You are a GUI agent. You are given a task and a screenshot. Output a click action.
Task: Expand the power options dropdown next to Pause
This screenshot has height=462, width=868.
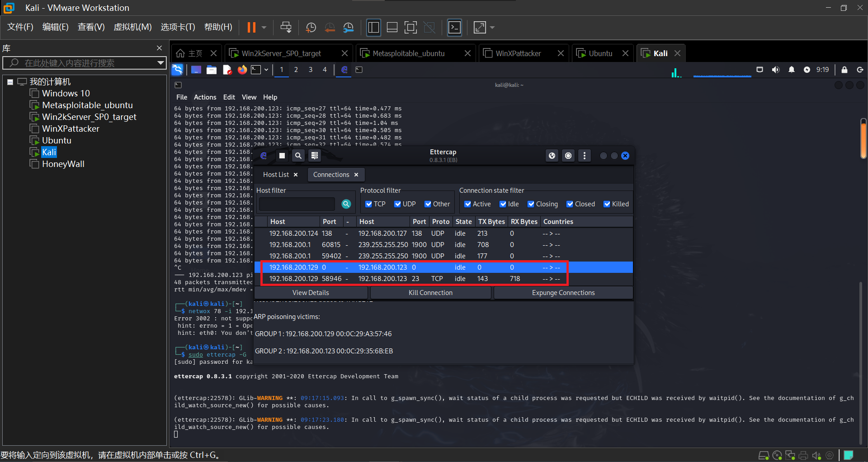tap(264, 28)
